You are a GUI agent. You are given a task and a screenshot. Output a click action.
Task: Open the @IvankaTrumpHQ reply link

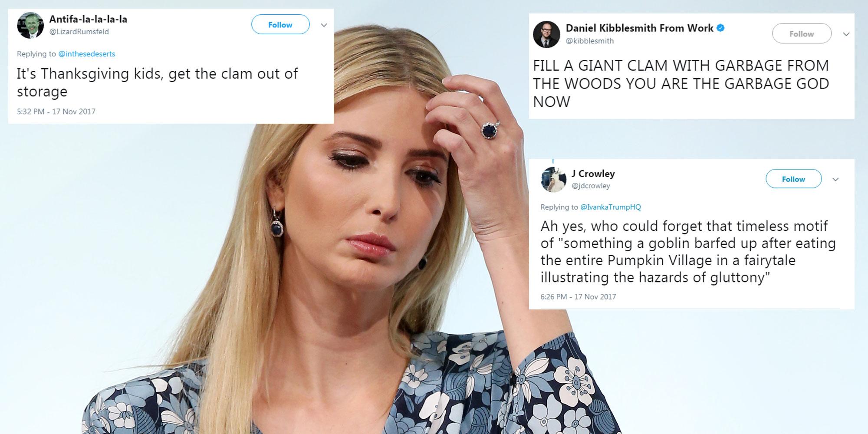pyautogui.click(x=611, y=207)
